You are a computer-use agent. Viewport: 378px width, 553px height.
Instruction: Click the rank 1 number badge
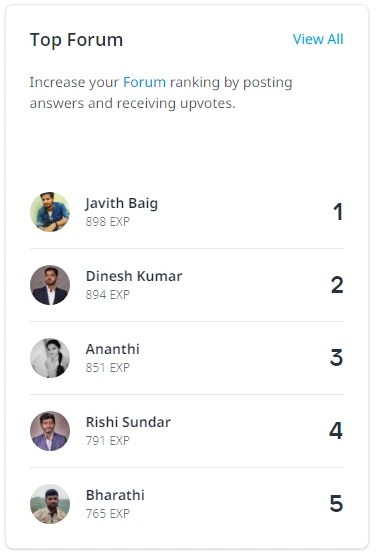pyautogui.click(x=338, y=212)
